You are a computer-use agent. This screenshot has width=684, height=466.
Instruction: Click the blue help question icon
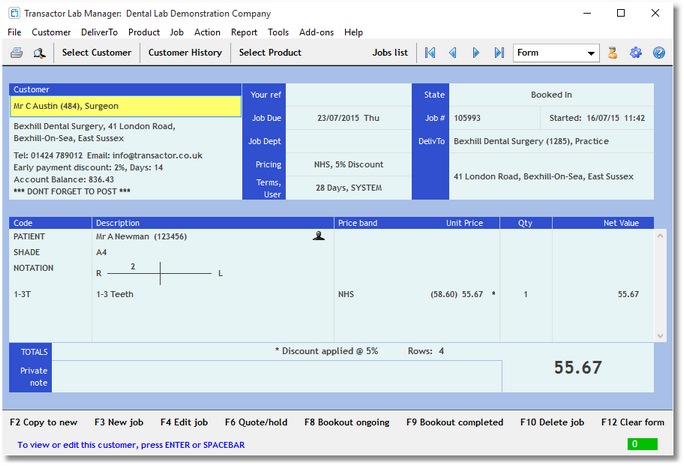[x=659, y=53]
